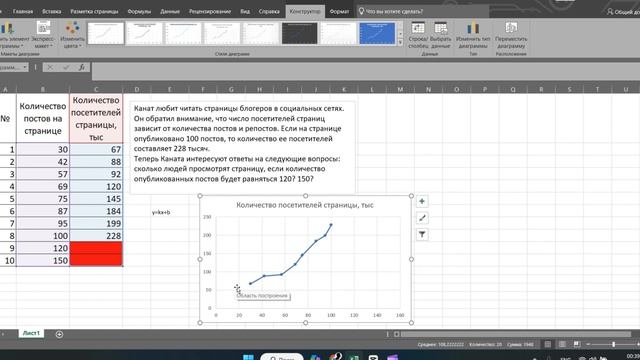
Task: Click the horizontal scrollbar below the sheet
Action: (516, 334)
